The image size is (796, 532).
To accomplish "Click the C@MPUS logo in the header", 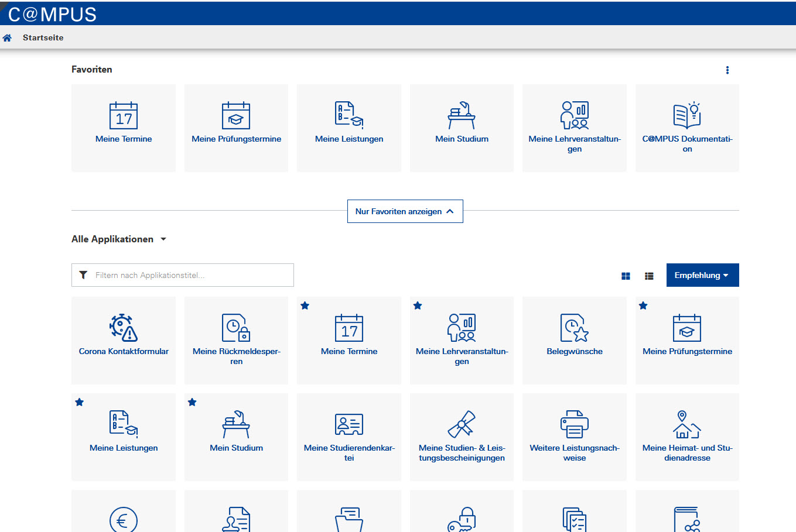I will pos(52,14).
